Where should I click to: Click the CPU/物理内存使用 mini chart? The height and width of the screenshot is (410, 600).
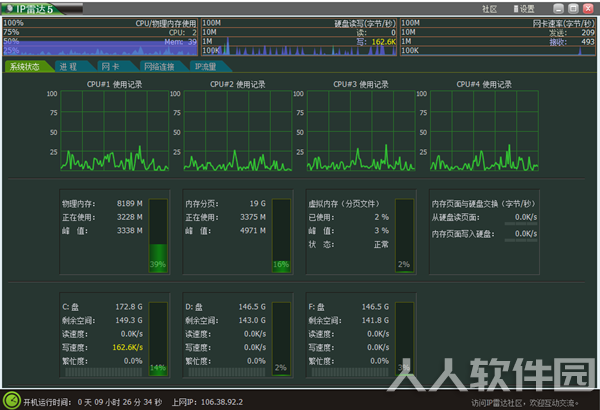pyautogui.click(x=100, y=37)
